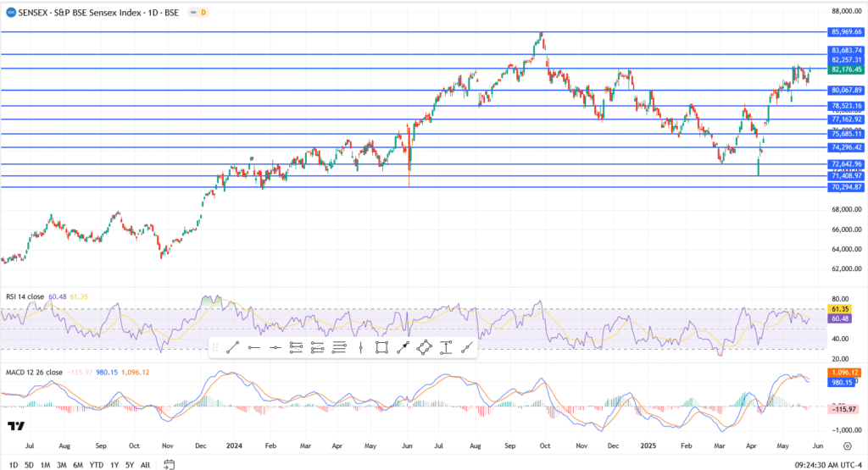Click the SENSEX symbol logo icon
868x470 pixels.
[10, 12]
